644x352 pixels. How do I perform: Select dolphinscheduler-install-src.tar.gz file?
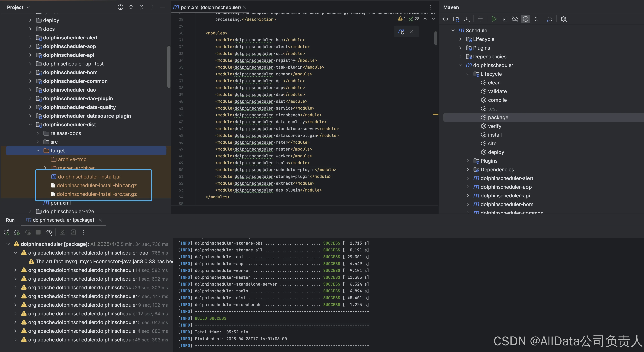(x=97, y=194)
